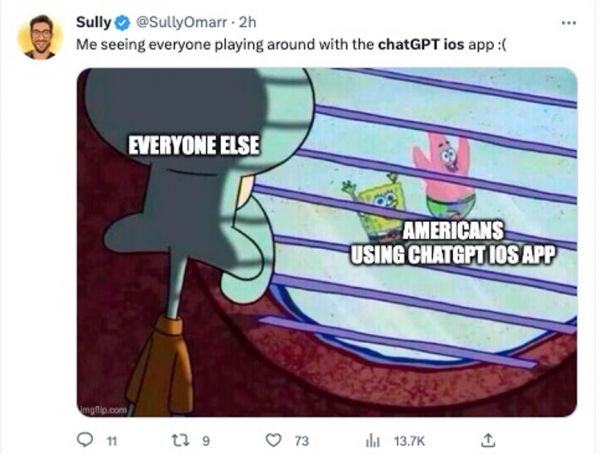Viewport: 600px width, 455px height.
Task: Click the retweet count 9
Action: [x=206, y=441]
